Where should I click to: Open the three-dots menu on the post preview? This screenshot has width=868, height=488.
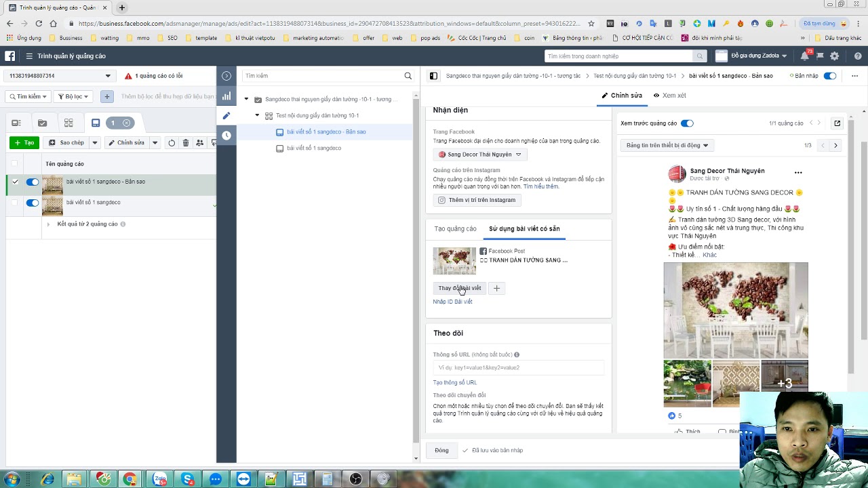pyautogui.click(x=798, y=172)
